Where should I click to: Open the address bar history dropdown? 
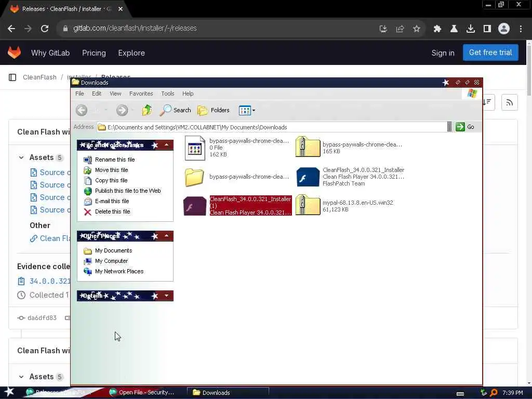pyautogui.click(x=449, y=127)
